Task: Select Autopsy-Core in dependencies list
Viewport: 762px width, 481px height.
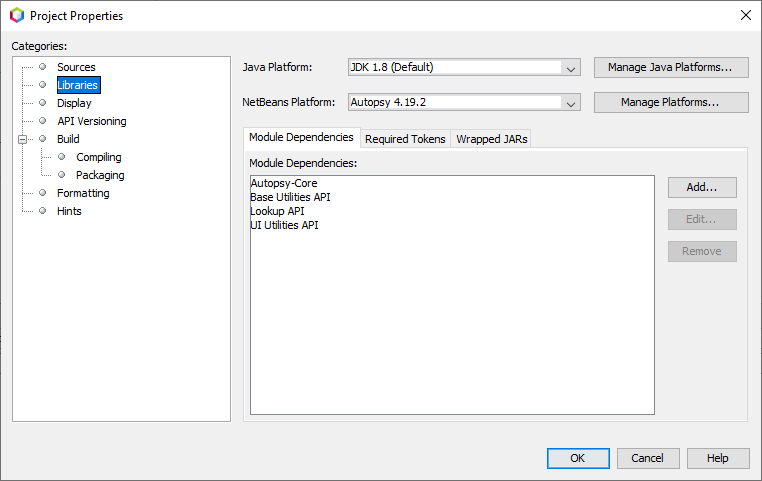Action: (x=284, y=183)
